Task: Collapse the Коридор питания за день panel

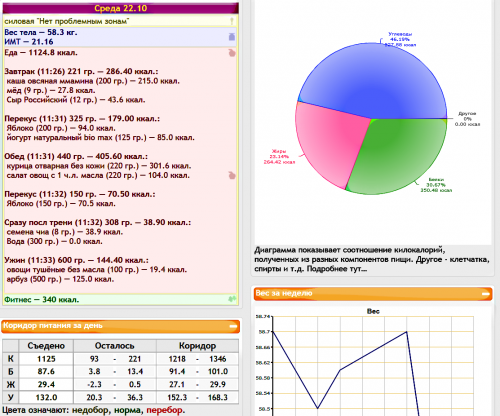Action: (x=233, y=327)
